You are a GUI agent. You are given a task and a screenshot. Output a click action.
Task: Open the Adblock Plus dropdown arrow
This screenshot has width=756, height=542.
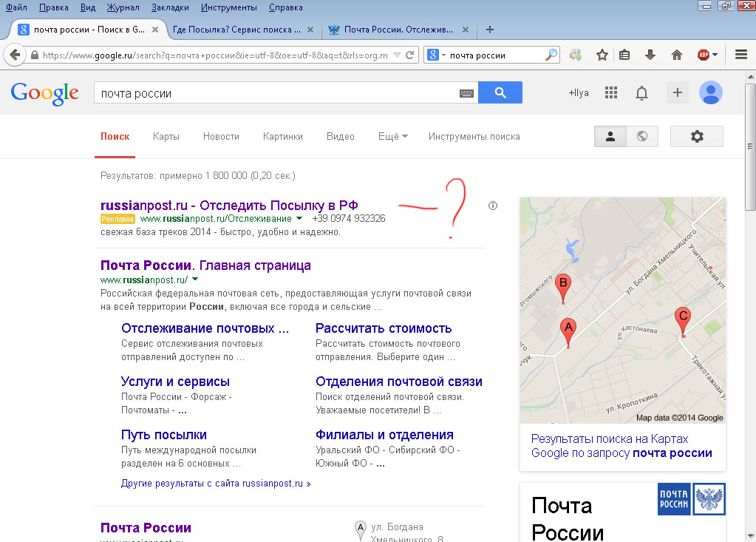pyautogui.click(x=715, y=55)
